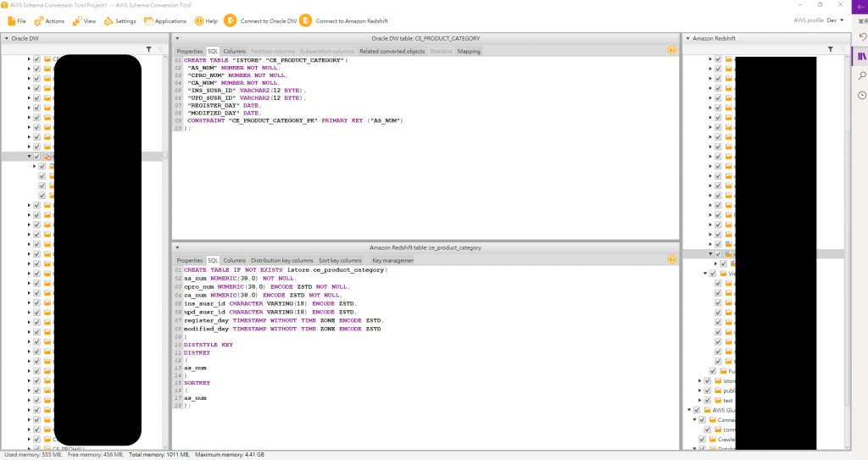This screenshot has height=460, width=868.
Task: Expand the istore schema in Redshift tree
Action: 699,381
